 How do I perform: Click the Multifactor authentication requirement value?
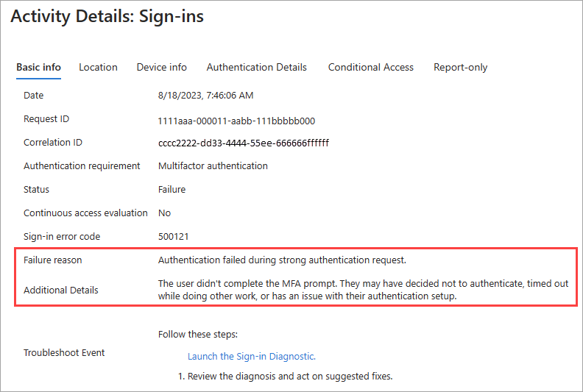pyautogui.click(x=213, y=166)
